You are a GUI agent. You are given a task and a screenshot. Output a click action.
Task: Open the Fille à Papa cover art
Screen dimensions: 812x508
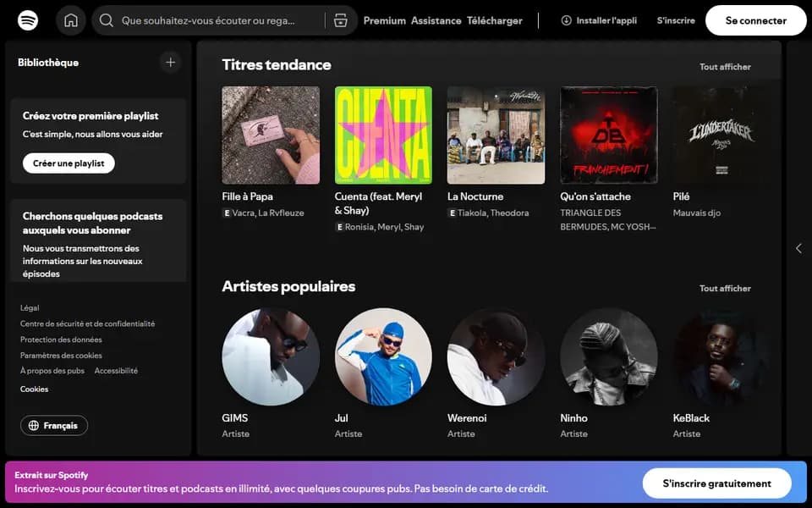[271, 135]
